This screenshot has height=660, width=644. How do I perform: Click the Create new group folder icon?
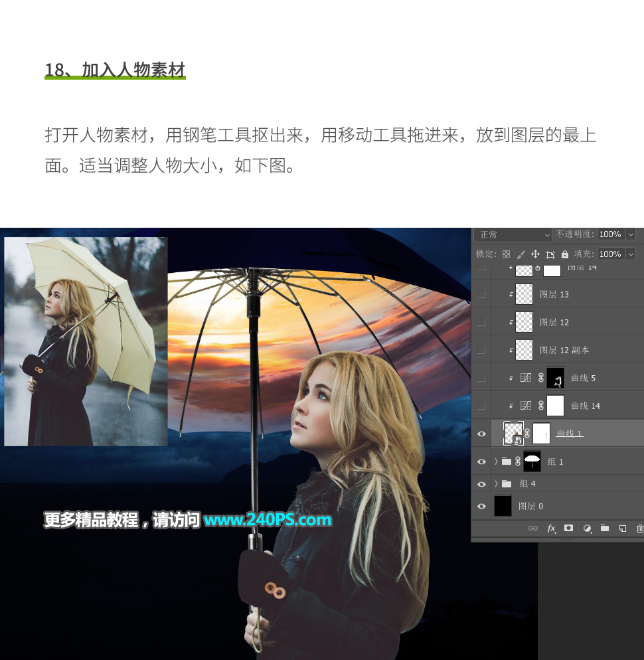click(605, 528)
